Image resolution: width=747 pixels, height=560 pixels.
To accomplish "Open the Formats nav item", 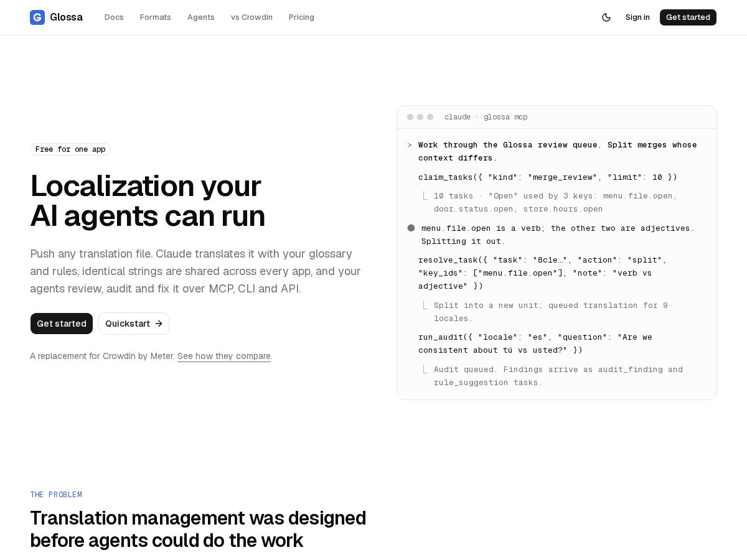I will (156, 17).
